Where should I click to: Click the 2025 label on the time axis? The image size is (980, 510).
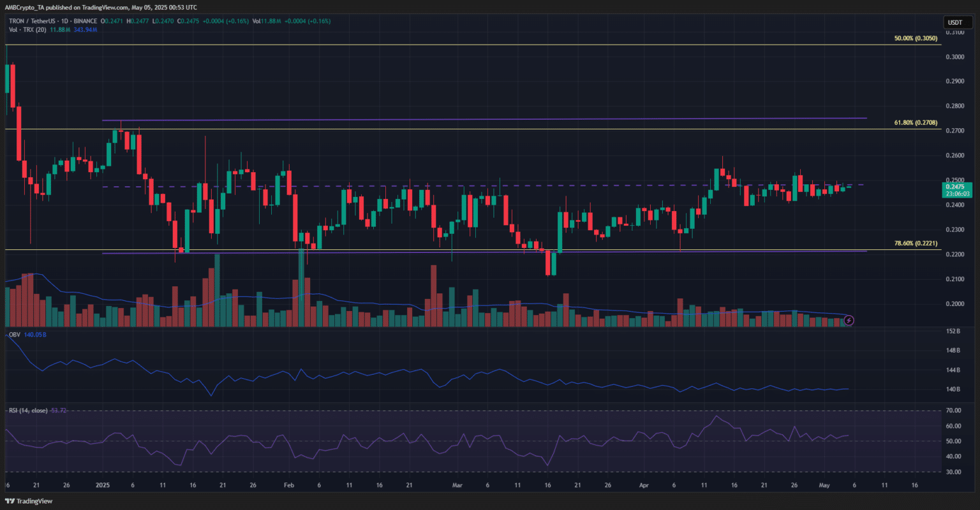(x=103, y=485)
